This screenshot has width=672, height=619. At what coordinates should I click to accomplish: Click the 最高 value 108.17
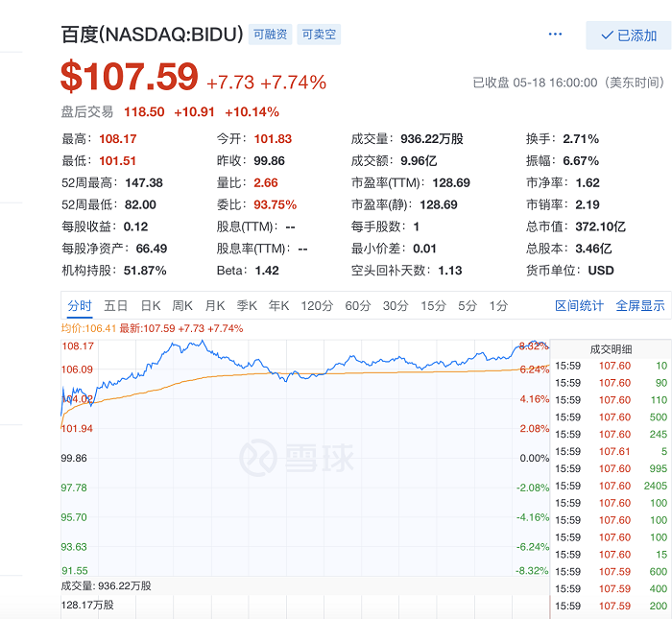click(x=118, y=139)
